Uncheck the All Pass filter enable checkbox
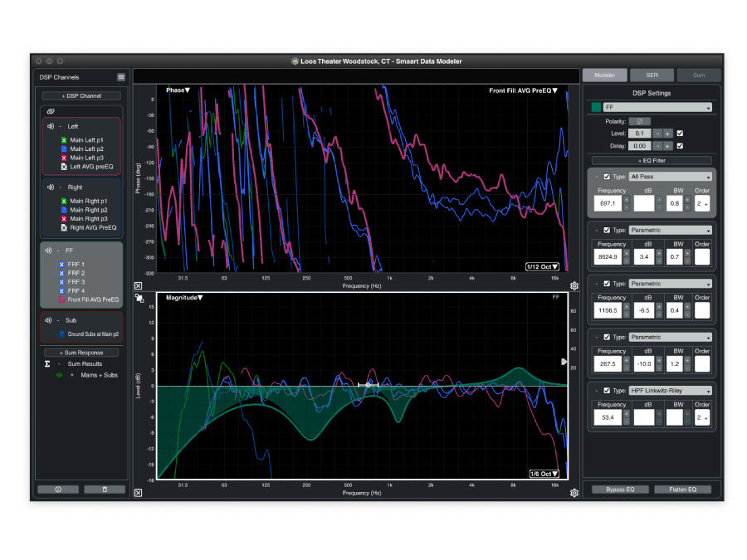This screenshot has height=560, width=747. (x=606, y=177)
